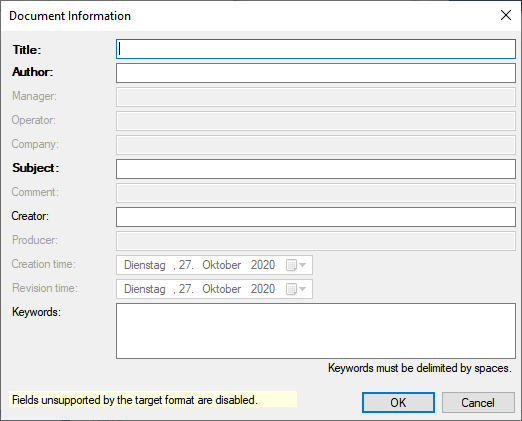
Task: Select Dienstag in the Revision time field
Action: pyautogui.click(x=145, y=289)
